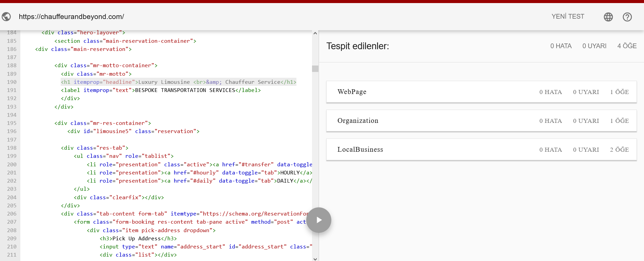Click the section main-reservation-container line
The height and width of the screenshot is (261, 644).
click(125, 41)
